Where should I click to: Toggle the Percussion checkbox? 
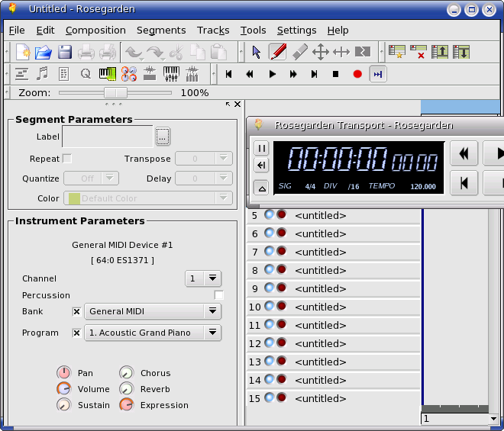218,295
